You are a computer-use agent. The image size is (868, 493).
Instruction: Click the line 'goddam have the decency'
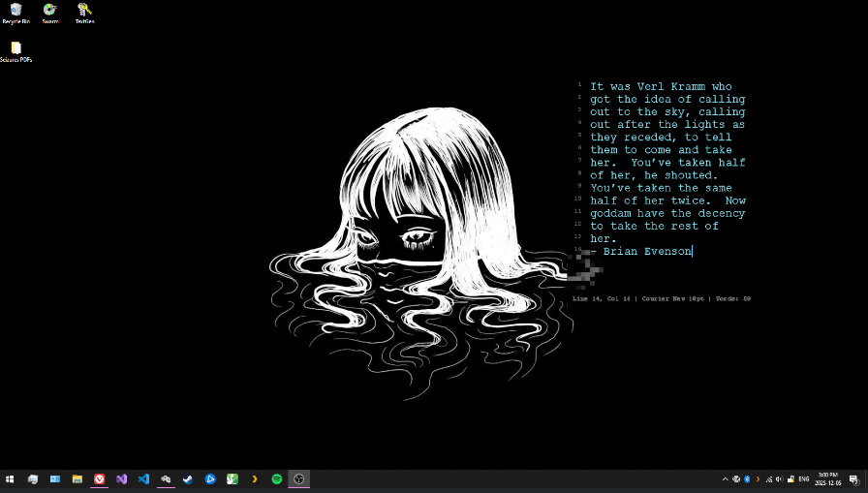[x=667, y=213]
